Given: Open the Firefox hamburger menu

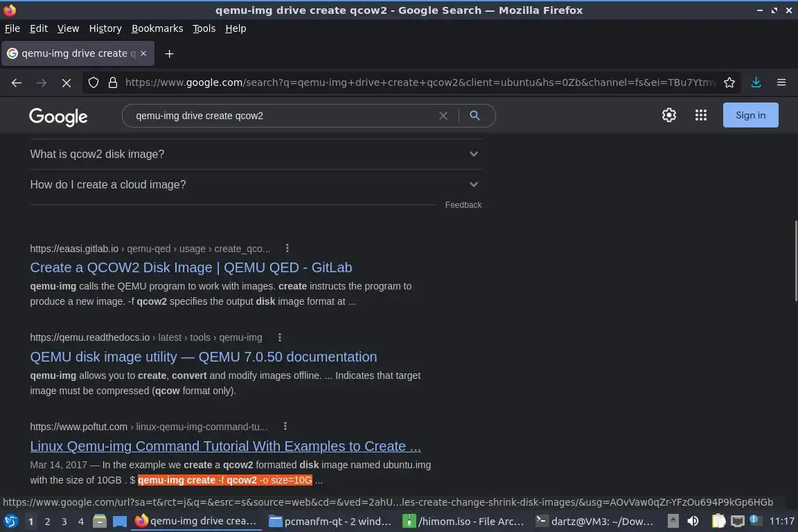Looking at the screenshot, I should 781,82.
